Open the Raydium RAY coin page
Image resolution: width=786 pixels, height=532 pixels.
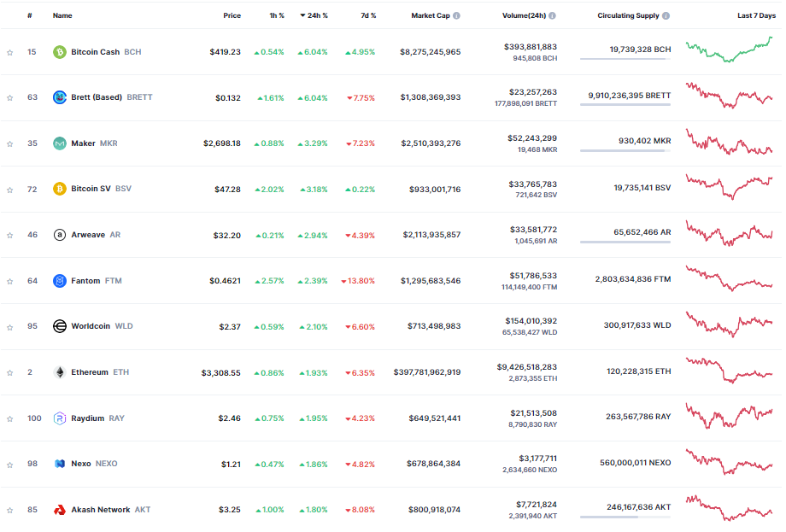point(97,418)
